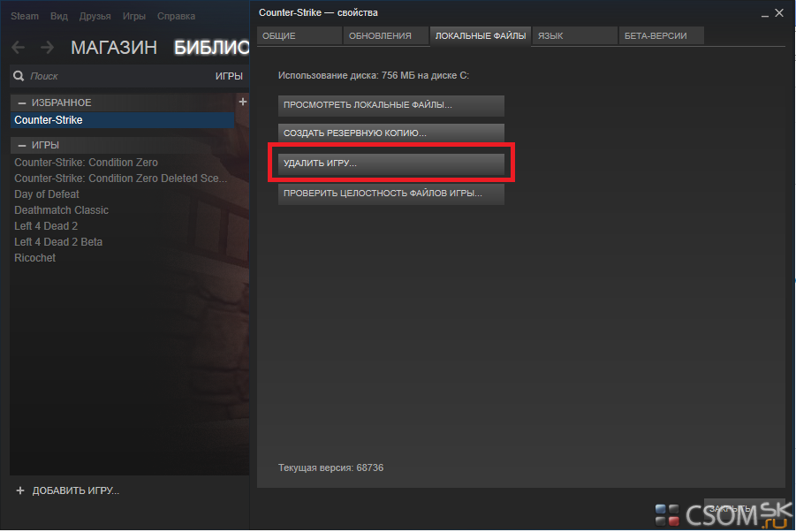The height and width of the screenshot is (532, 796).
Task: Select Left 4 Dead 2 Beta in library
Action: click(x=58, y=242)
